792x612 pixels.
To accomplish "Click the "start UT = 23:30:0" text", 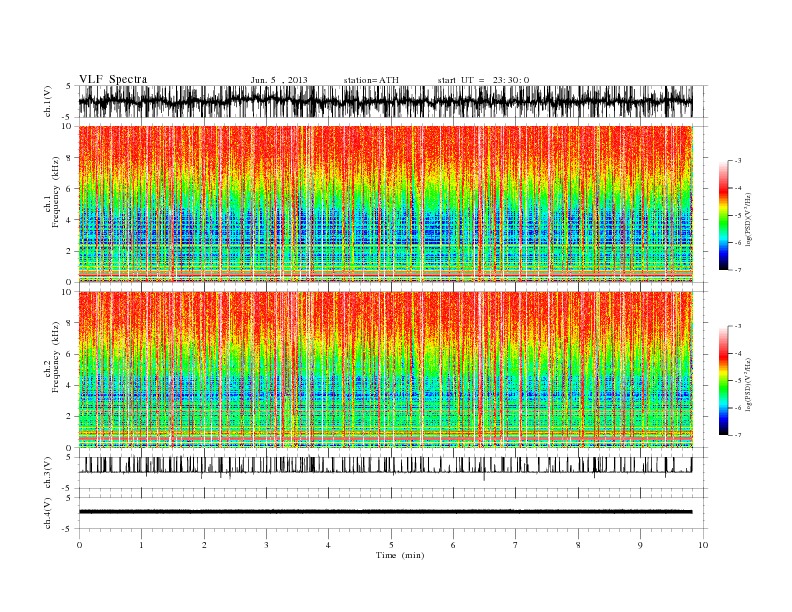I will (483, 80).
